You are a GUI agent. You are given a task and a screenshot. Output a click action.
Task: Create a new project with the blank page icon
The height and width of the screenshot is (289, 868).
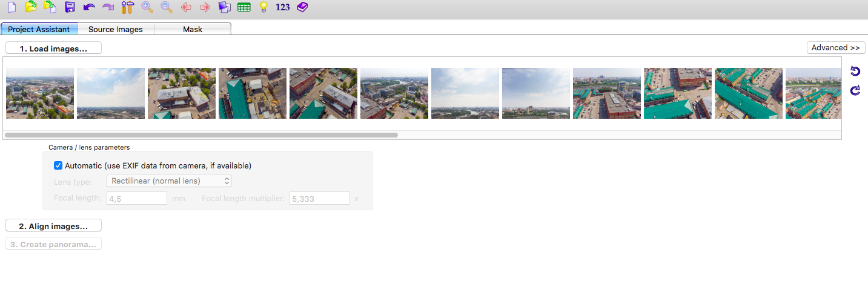click(x=12, y=7)
